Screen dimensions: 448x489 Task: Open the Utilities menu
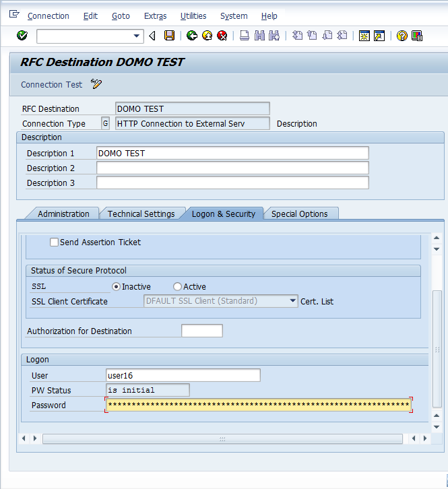(x=193, y=16)
